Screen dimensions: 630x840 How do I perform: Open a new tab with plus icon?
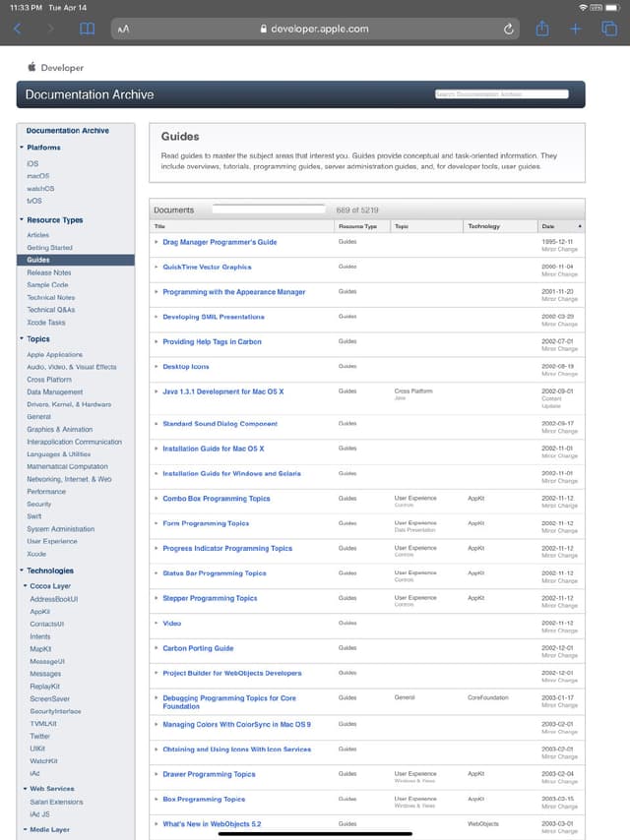point(575,29)
